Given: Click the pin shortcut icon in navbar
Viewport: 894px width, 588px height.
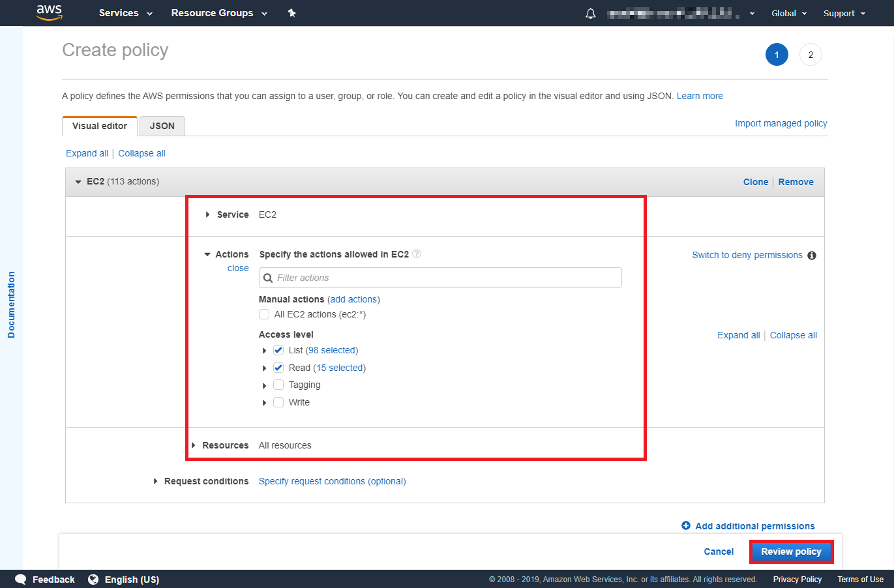Looking at the screenshot, I should (292, 13).
